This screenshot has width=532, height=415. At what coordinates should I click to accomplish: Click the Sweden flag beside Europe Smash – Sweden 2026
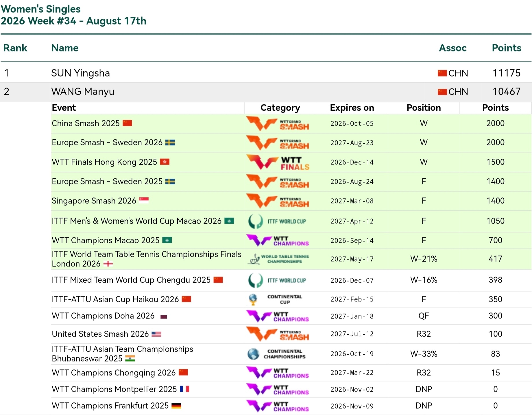click(170, 142)
